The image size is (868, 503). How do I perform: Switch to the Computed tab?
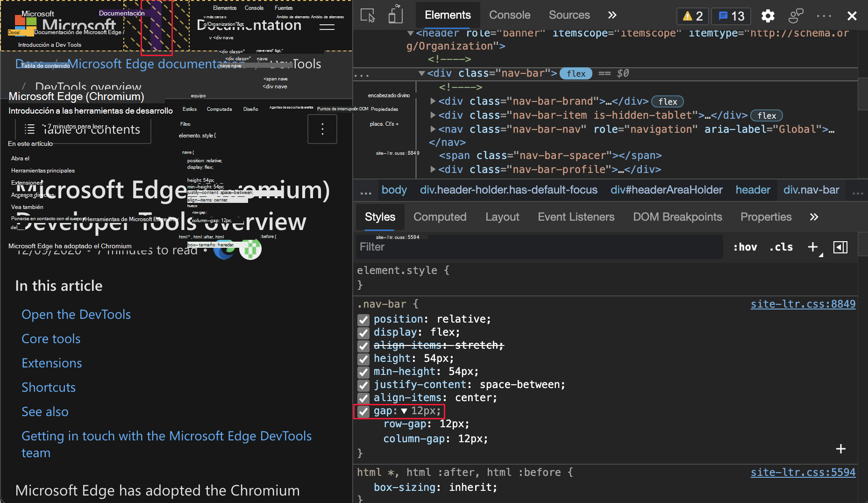[x=440, y=217]
